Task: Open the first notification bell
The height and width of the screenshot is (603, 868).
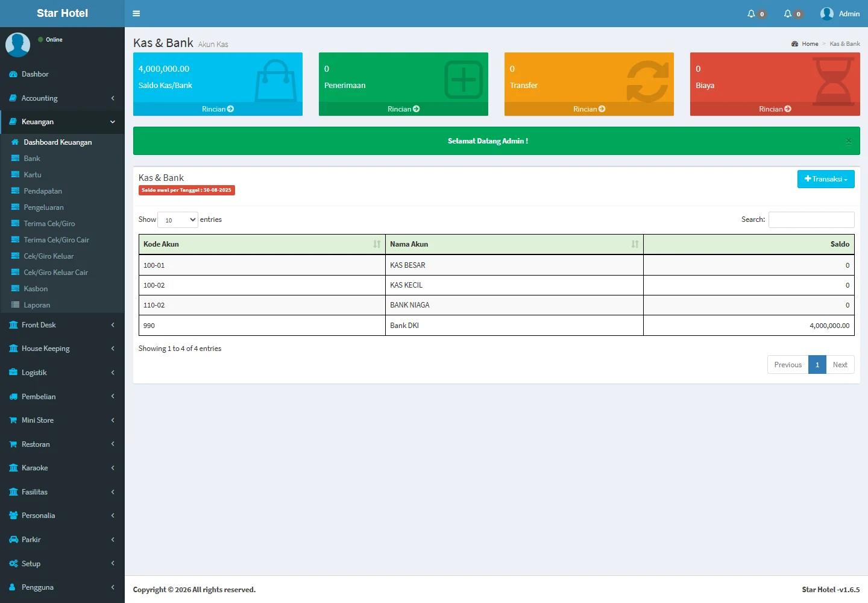Action: pyautogui.click(x=751, y=13)
